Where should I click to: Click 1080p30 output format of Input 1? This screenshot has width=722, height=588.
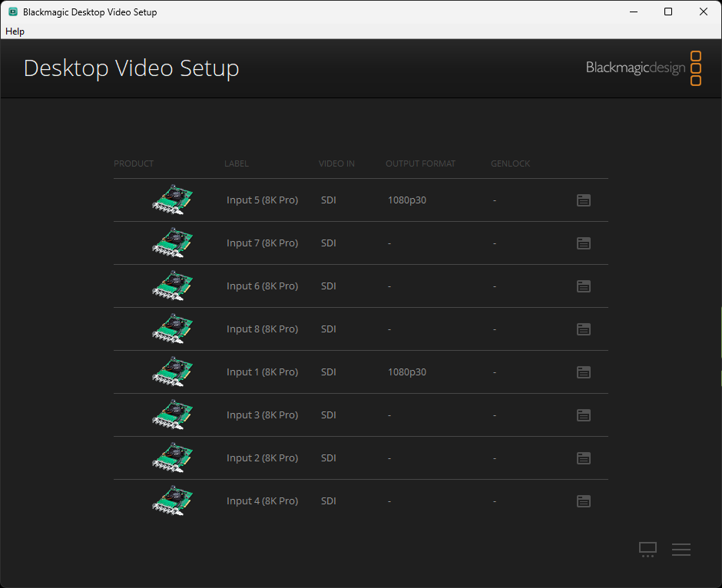[407, 372]
